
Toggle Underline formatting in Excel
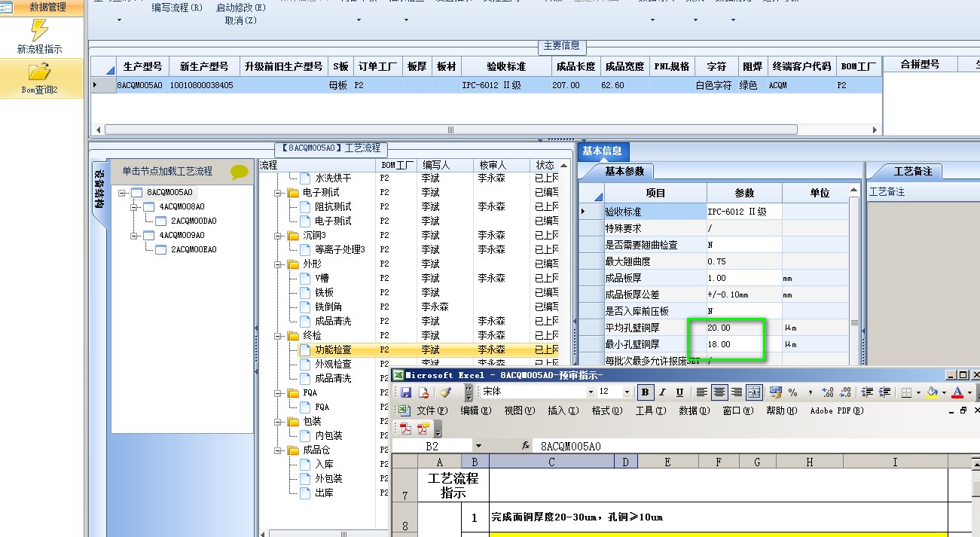(679, 392)
